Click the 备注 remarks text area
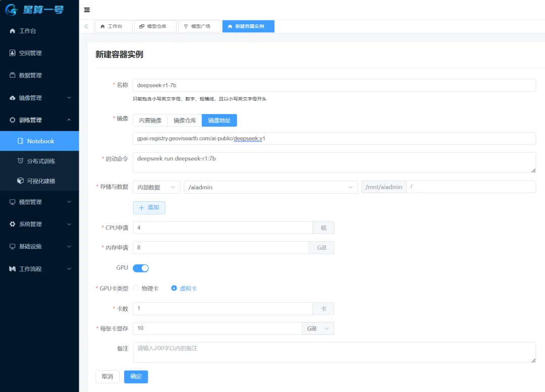Image resolution: width=545 pixels, height=392 pixels. click(334, 352)
